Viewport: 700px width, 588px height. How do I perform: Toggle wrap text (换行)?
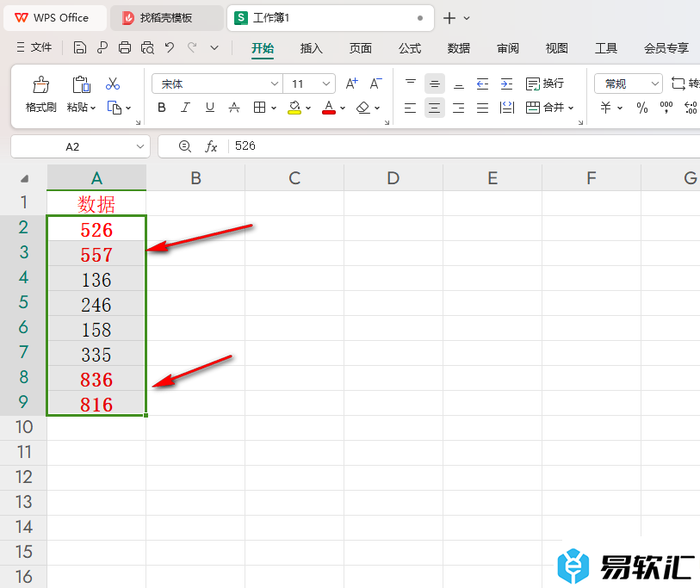click(545, 84)
